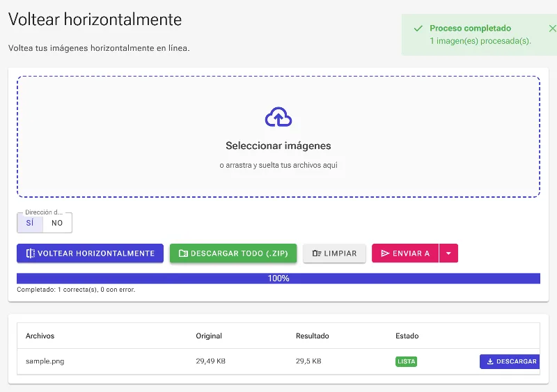The height and width of the screenshot is (392, 557).
Task: Click the download icon in sample.png row
Action: pos(490,361)
